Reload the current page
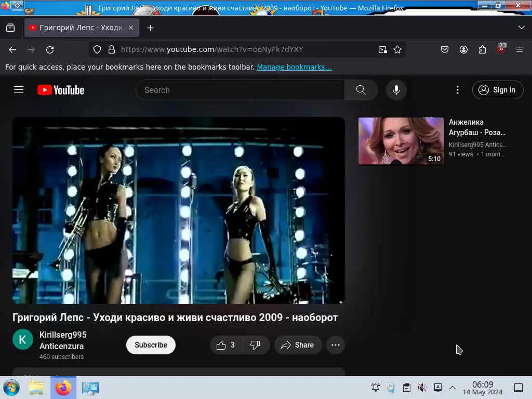This screenshot has width=532, height=399. point(50,49)
